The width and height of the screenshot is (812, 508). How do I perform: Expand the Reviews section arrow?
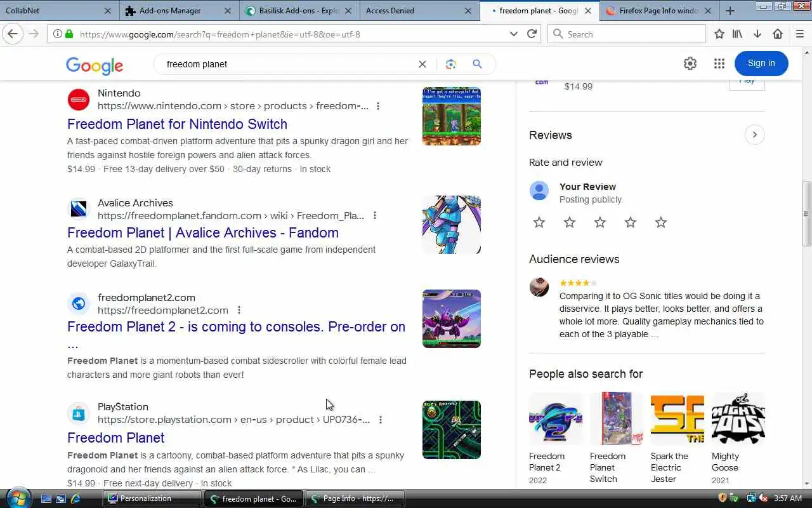(x=754, y=135)
